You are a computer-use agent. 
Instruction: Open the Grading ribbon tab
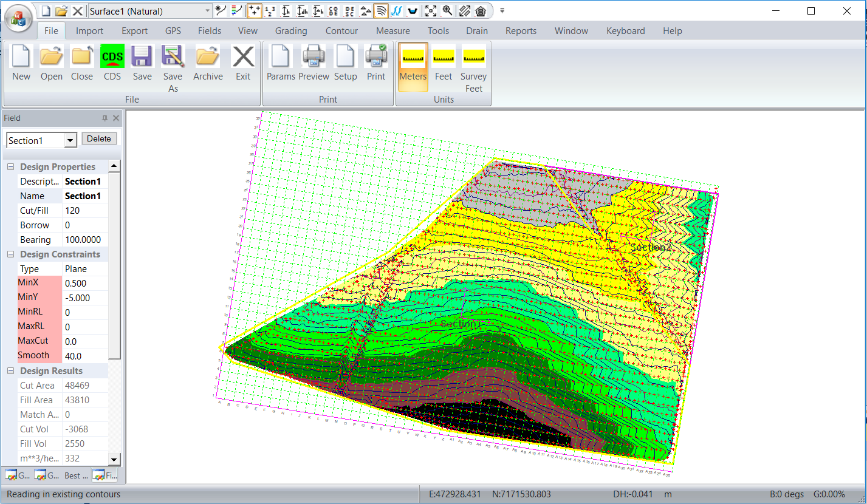[x=290, y=31]
